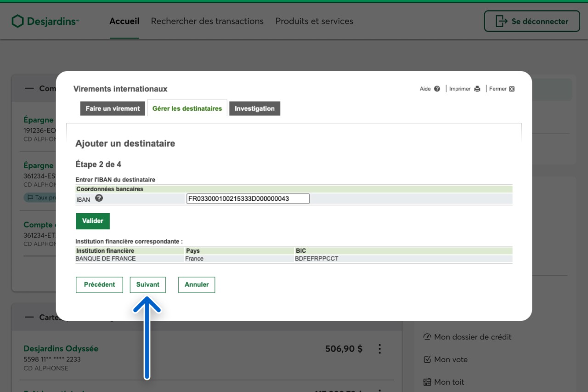The height and width of the screenshot is (392, 588).
Task: Click inside the IBAN input field
Action: coord(248,199)
